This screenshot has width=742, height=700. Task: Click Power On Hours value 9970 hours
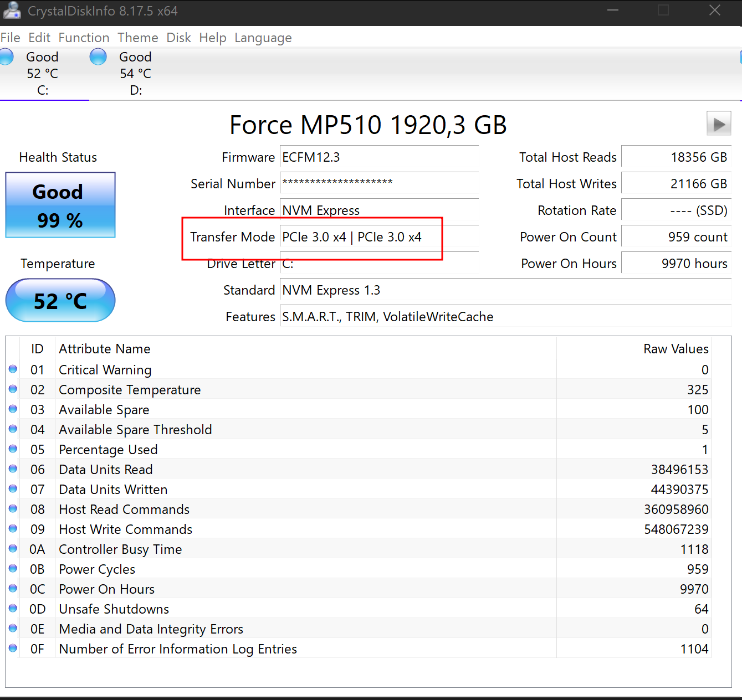point(676,264)
